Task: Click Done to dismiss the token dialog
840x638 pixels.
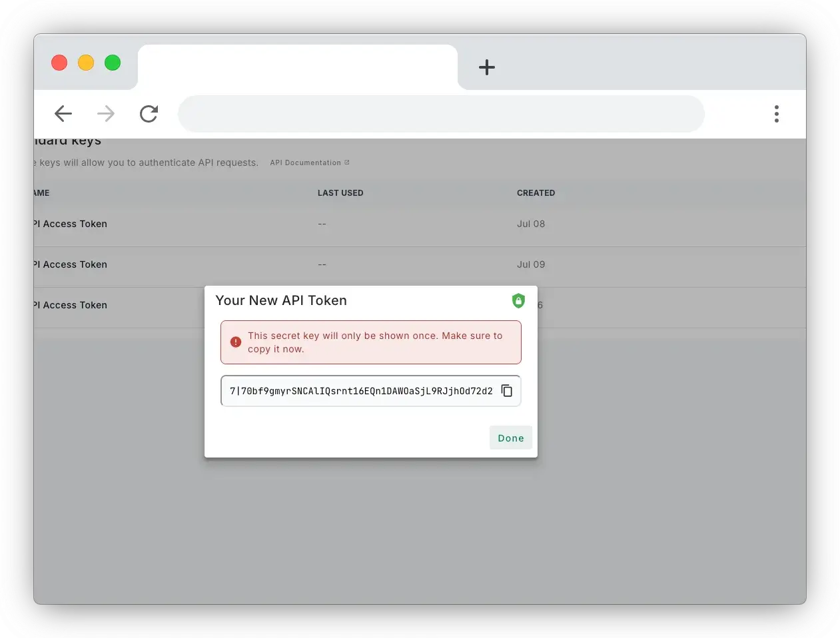Action: [511, 438]
